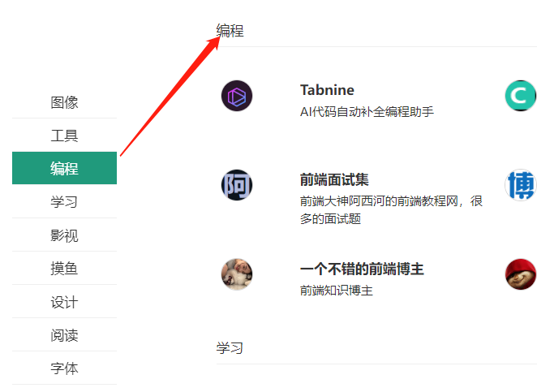Select 摸鱼 in the sidebar

64,269
